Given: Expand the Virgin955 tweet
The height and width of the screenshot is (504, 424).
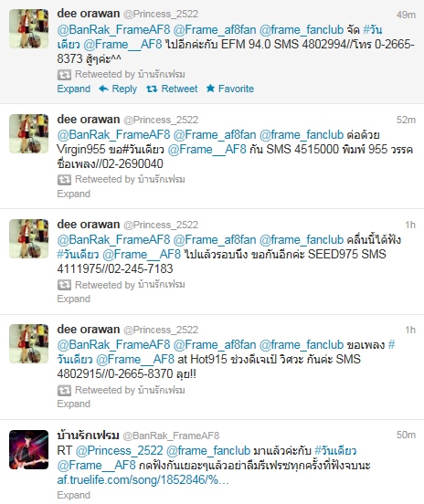Looking at the screenshot, I should click(x=74, y=194).
